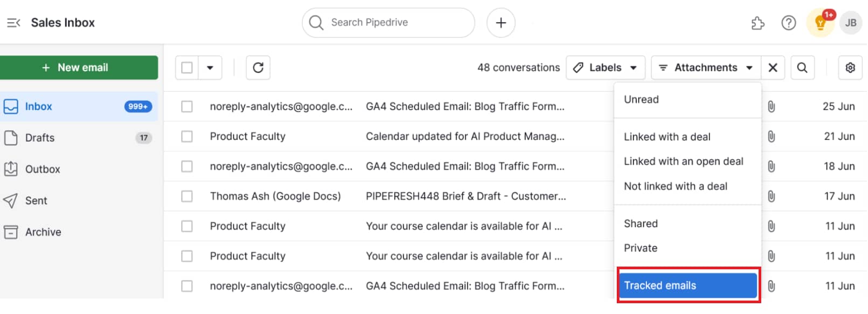The width and height of the screenshot is (868, 314).
Task: Click the Search Pipedrive input field
Action: 388,23
